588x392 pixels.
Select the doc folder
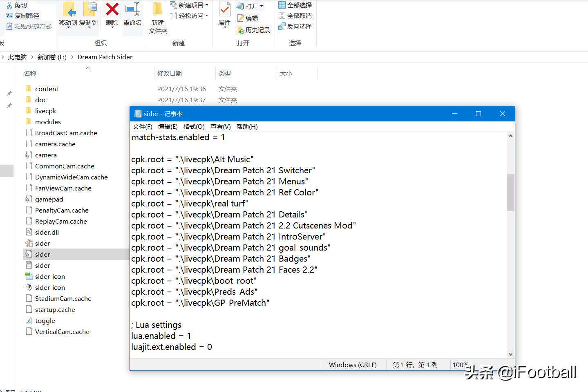tap(41, 100)
